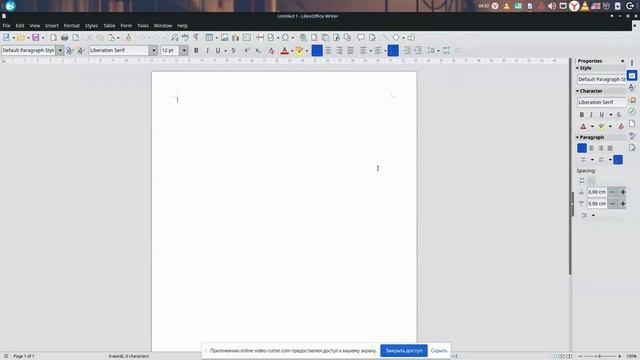Click the Decrease Indent icon
This screenshot has height=360, width=640.
(x=418, y=51)
